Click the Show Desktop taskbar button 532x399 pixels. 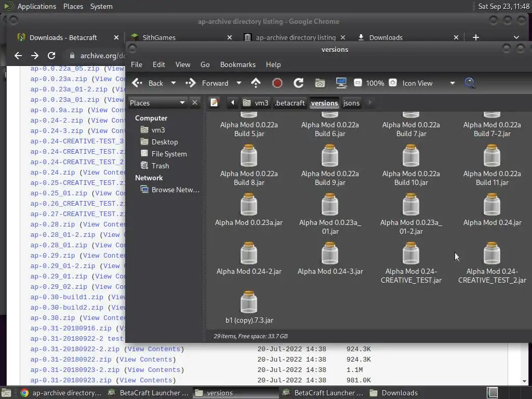point(6,393)
